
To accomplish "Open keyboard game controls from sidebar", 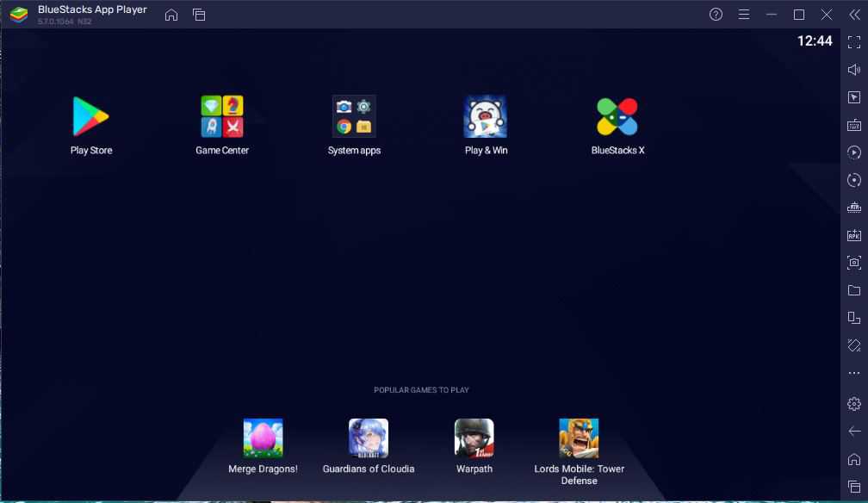I will 853,123.
